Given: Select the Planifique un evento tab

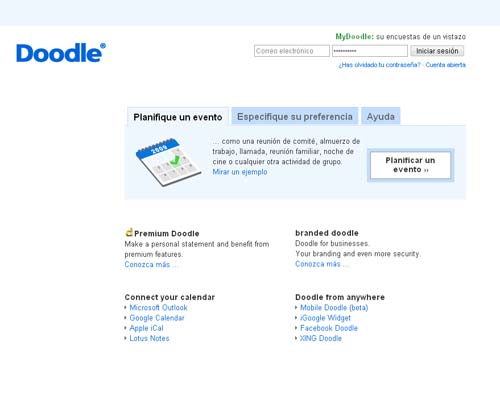Looking at the screenshot, I should point(178,117).
